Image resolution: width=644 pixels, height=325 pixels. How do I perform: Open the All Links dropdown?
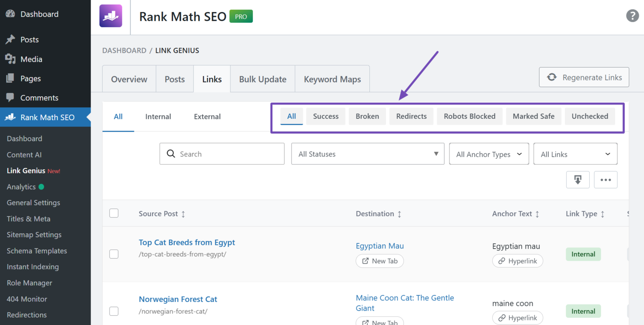pos(575,154)
